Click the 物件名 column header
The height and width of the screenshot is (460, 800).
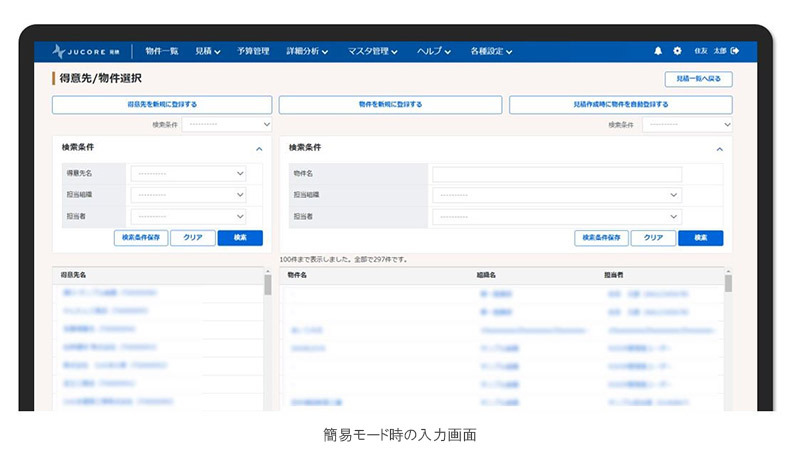pos(297,275)
